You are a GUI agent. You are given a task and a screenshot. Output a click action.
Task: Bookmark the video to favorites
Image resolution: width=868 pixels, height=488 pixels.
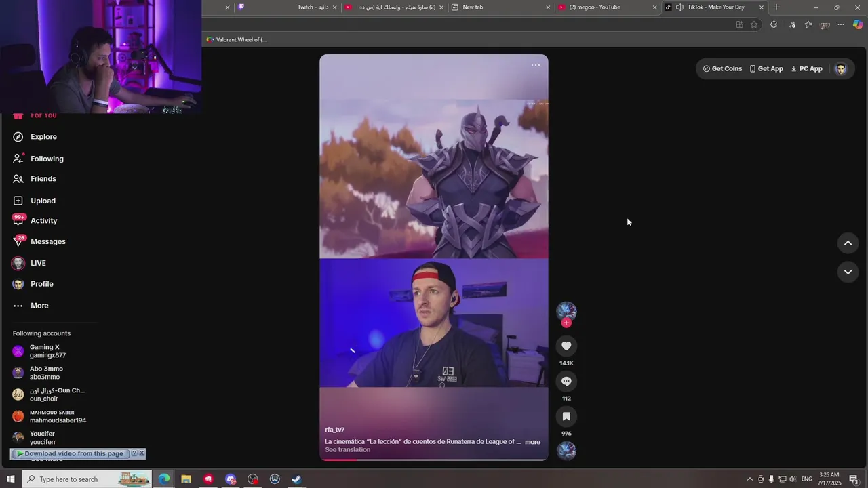566,417
